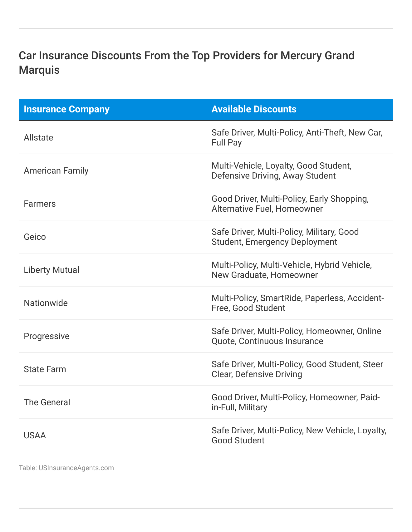Select the State Farm company cell
412x532 pixels.
(x=45, y=369)
